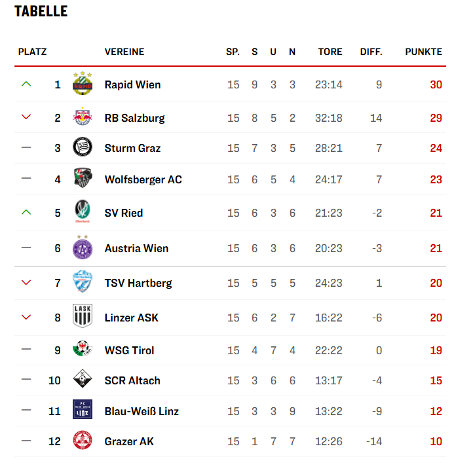Click the VEREINE column header
The width and height of the screenshot is (473, 476).
(124, 52)
